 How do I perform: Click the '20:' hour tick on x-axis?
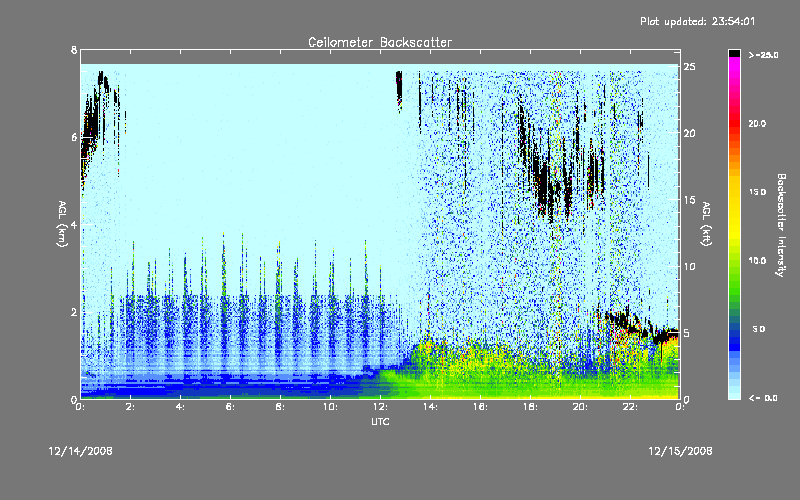tap(581, 407)
